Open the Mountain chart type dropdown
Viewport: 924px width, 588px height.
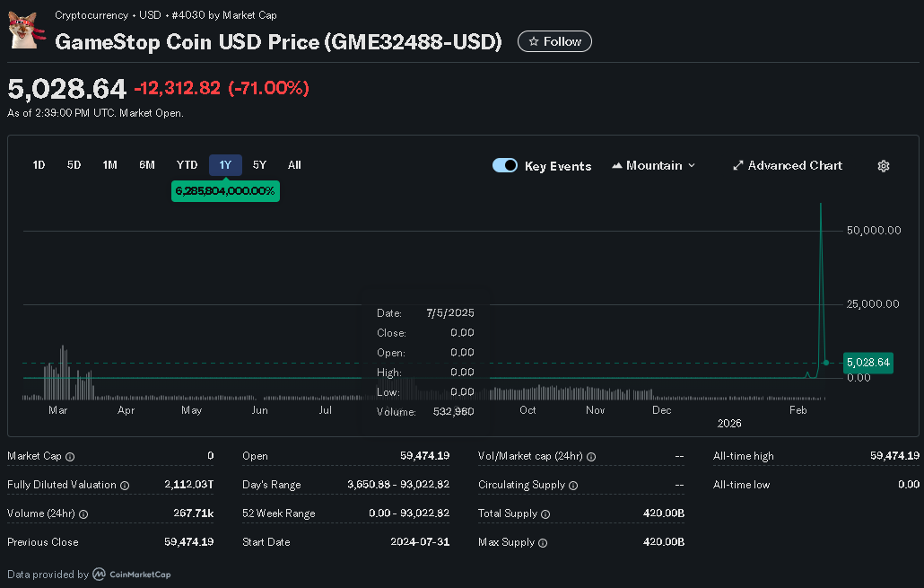pyautogui.click(x=653, y=166)
